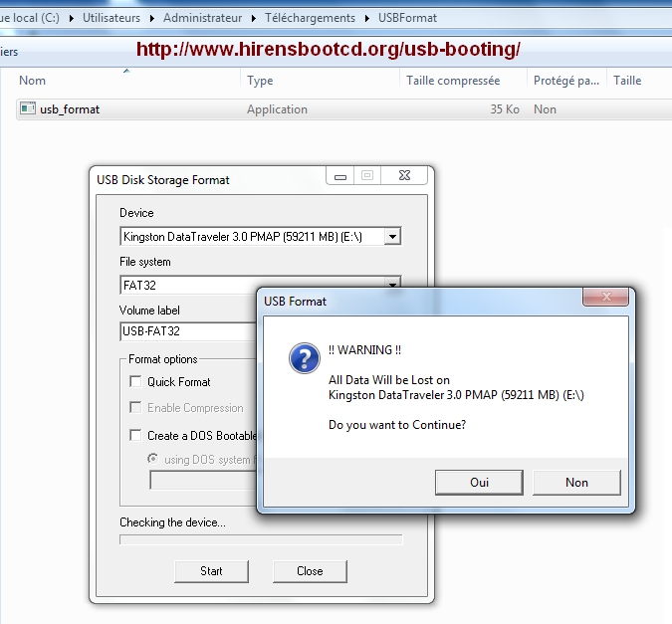This screenshot has width=672, height=624.
Task: Minimize the USB Disk Storage Format window
Action: [340, 176]
